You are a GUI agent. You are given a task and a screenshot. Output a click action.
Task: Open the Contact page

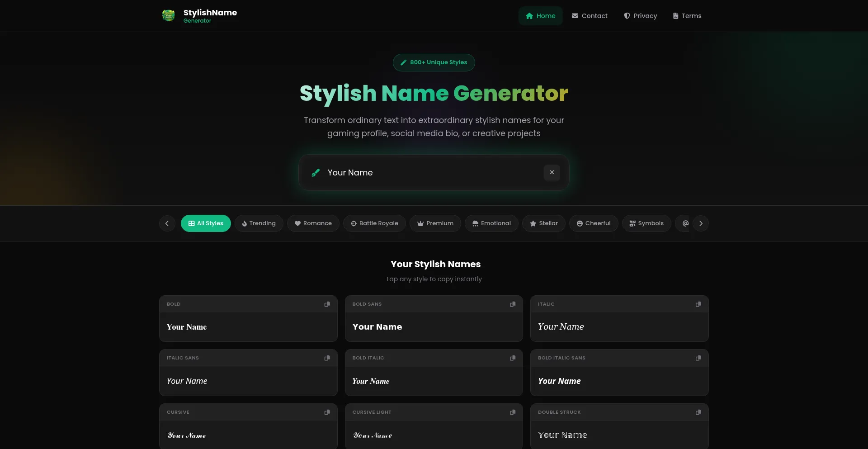[590, 16]
